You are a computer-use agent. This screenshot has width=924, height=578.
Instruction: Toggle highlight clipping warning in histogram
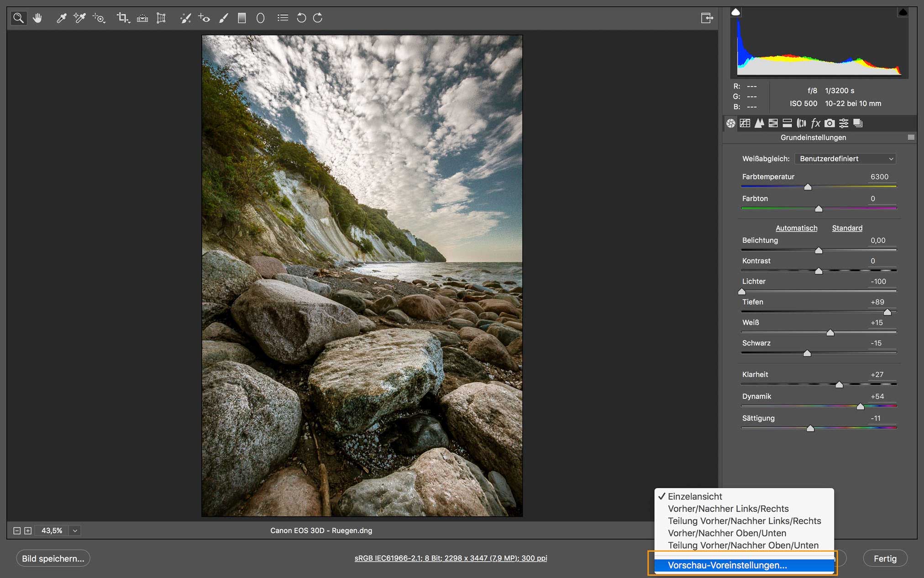[x=903, y=12]
